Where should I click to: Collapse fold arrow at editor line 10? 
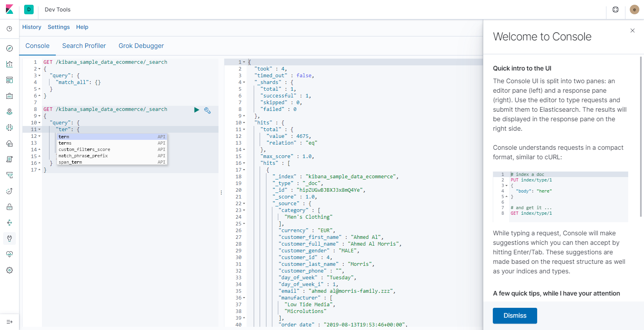(x=39, y=123)
